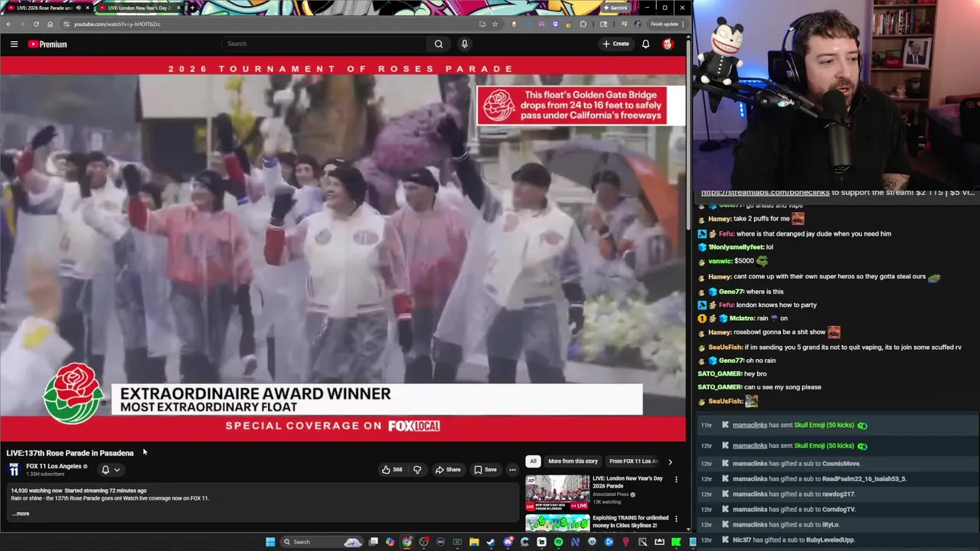Click the YouTube search magnifier button

click(439, 44)
